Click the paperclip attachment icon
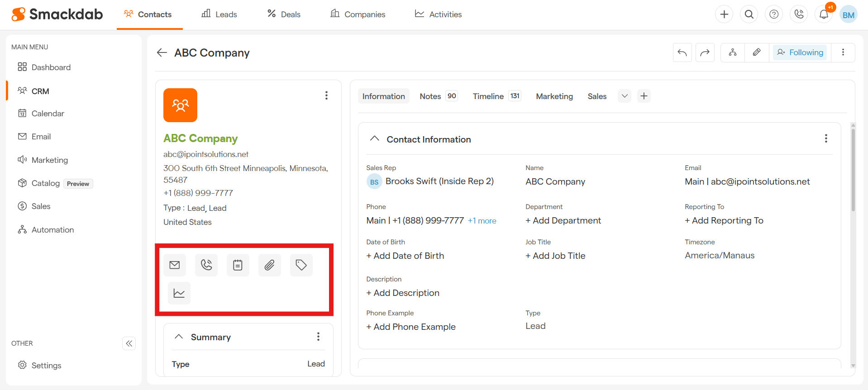Image resolution: width=868 pixels, height=390 pixels. click(270, 265)
